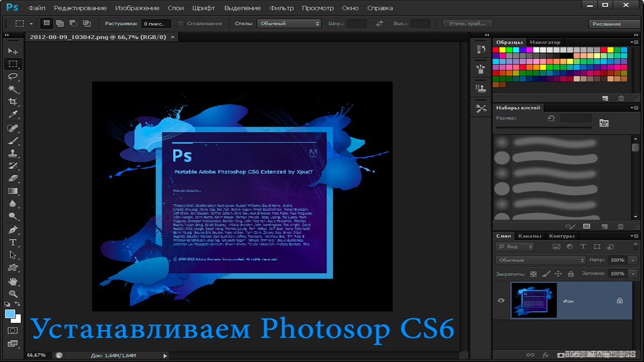Toggle lock image pixels brush icon
644x362 pixels.
point(546,274)
